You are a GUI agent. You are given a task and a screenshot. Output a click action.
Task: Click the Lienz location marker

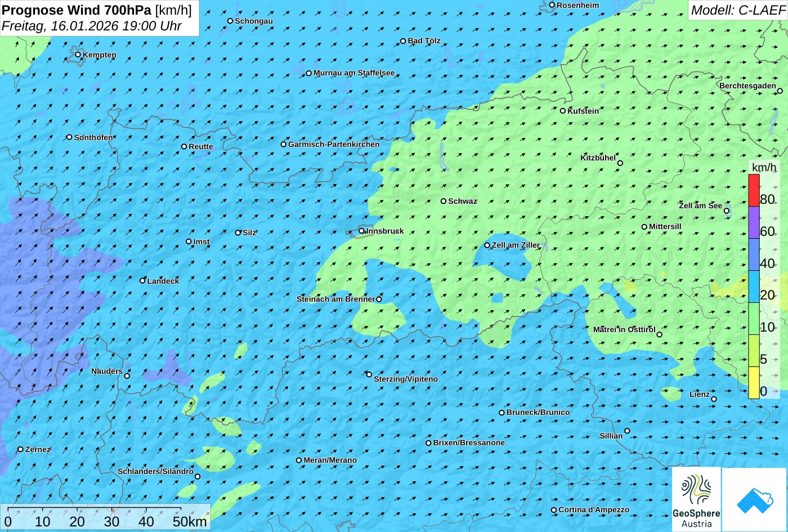coord(714,399)
